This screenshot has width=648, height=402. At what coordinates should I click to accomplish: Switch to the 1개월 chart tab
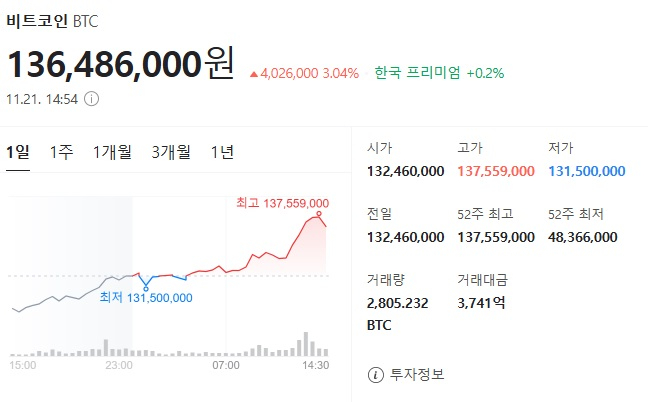tap(112, 152)
